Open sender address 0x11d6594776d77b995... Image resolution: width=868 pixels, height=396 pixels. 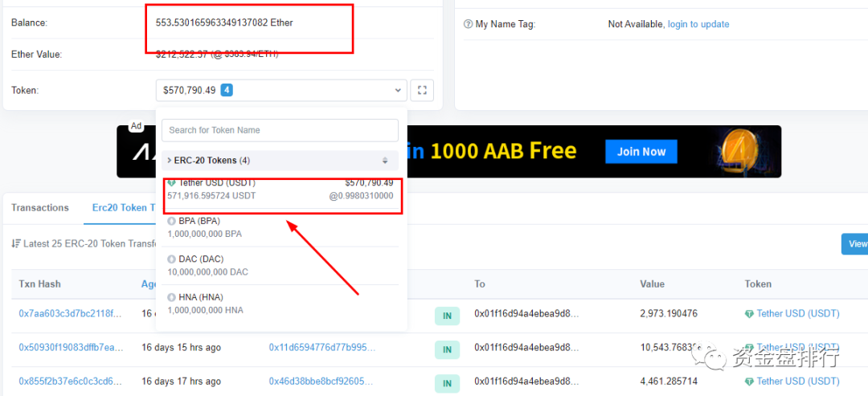321,347
